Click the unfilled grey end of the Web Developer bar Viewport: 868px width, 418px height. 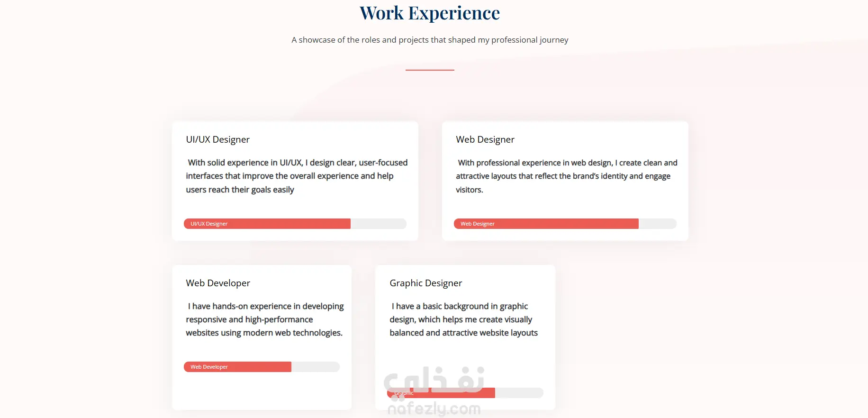pos(315,367)
